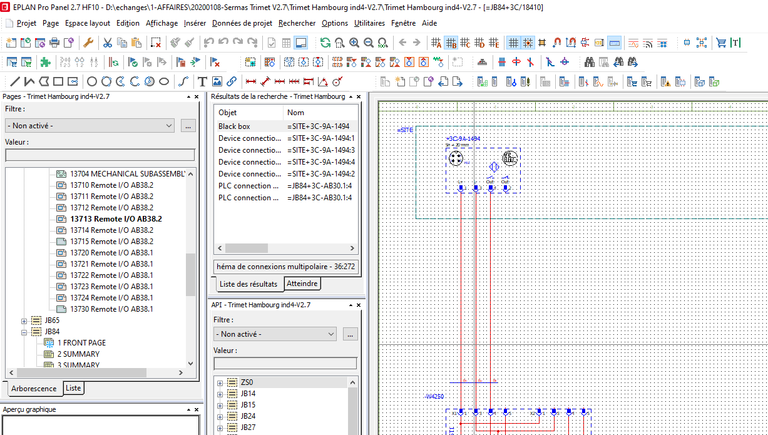The height and width of the screenshot is (435, 768).
Task: Close the Résultats de la recherche panel
Action: [359, 97]
